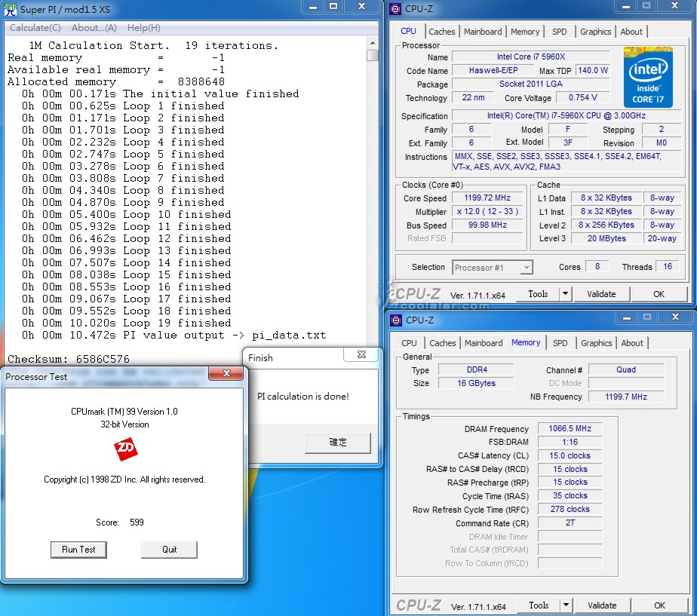
Task: Expand Tools dropdown arrow in upper CPU-Z
Action: point(566,294)
